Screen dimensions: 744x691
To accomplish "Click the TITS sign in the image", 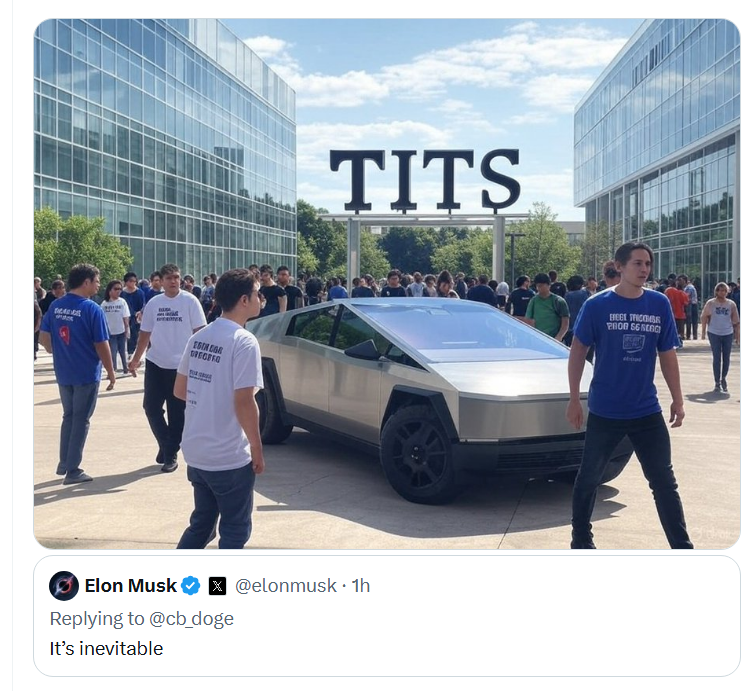I will (425, 179).
